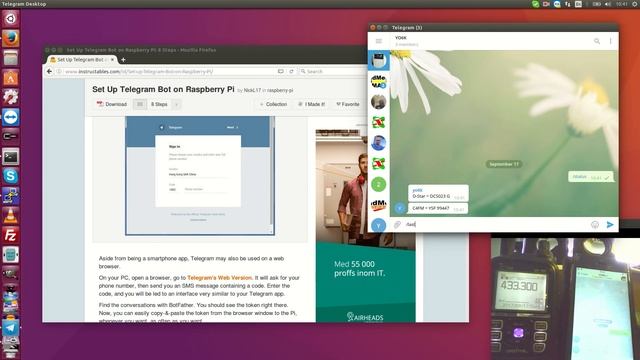640x360 pixels.
Task: Click Download button on Instructables
Action: (x=112, y=104)
